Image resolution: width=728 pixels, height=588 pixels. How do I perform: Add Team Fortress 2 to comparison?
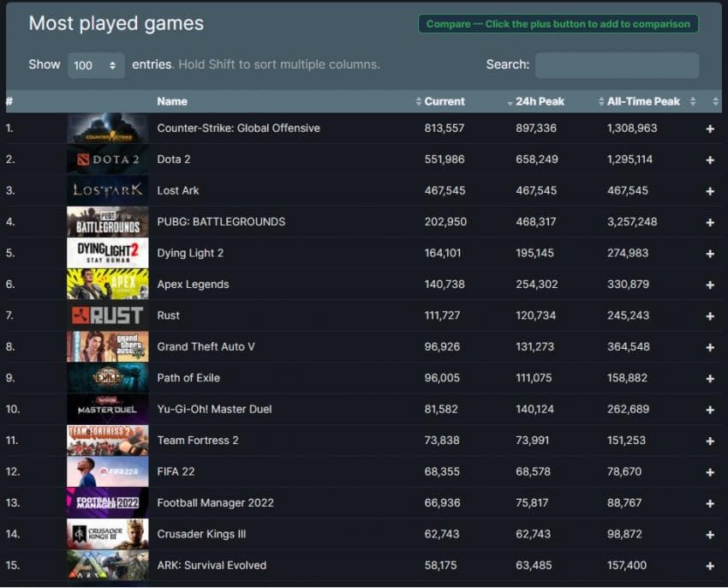pos(710,441)
